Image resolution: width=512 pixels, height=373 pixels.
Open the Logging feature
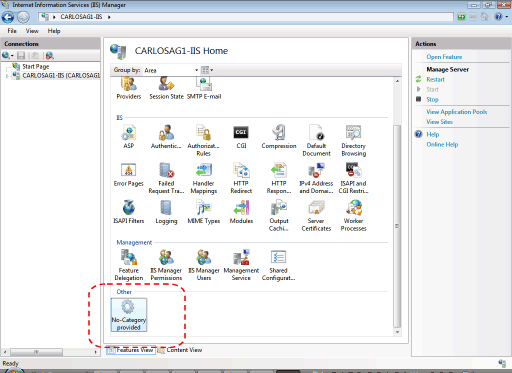pos(166,212)
